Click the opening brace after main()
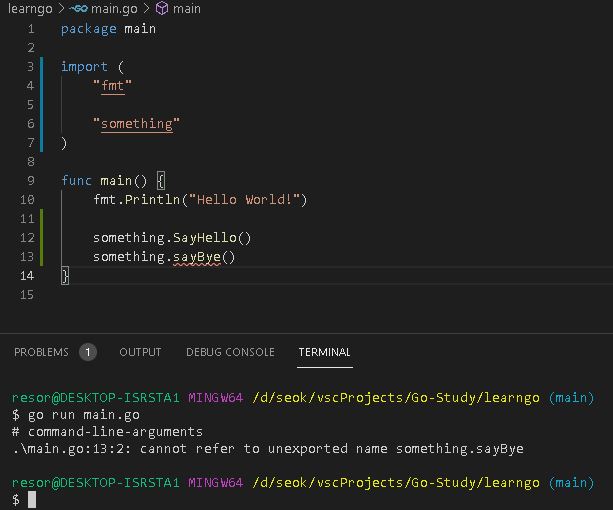 pyautogui.click(x=161, y=181)
